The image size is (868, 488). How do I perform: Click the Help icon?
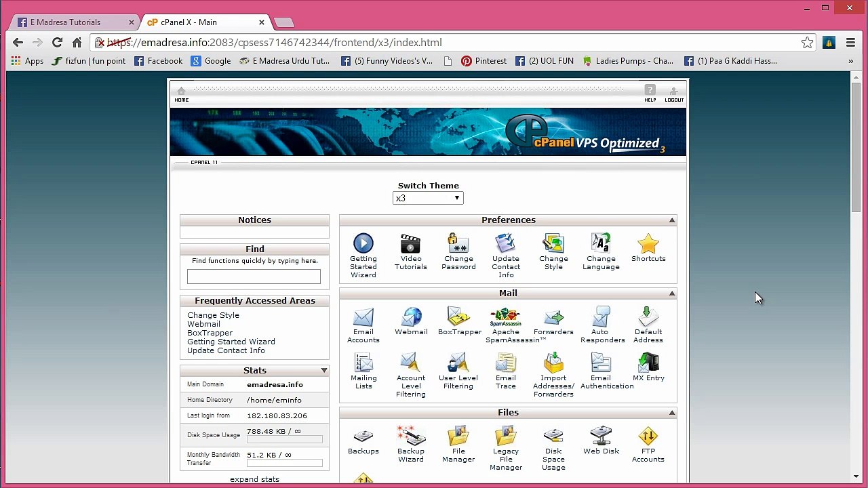(650, 94)
